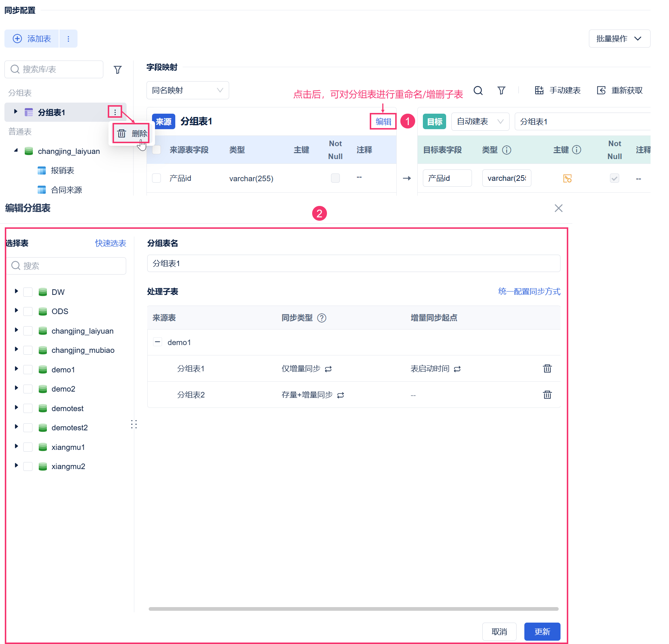Check the changjing_mubiao database checkbox
Image resolution: width=669 pixels, height=644 pixels.
tap(28, 350)
